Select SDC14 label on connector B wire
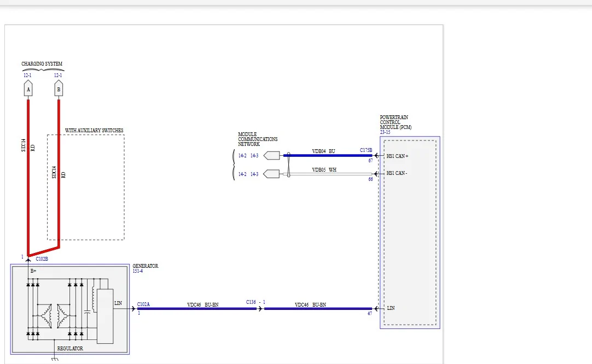 54,172
